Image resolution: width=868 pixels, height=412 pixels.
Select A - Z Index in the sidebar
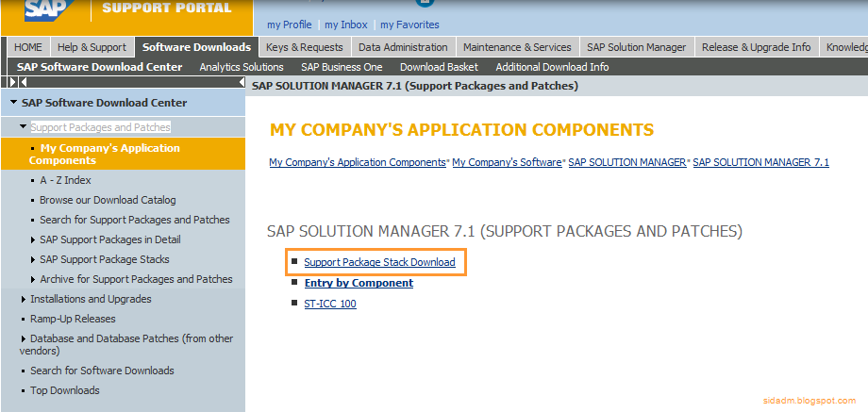65,180
